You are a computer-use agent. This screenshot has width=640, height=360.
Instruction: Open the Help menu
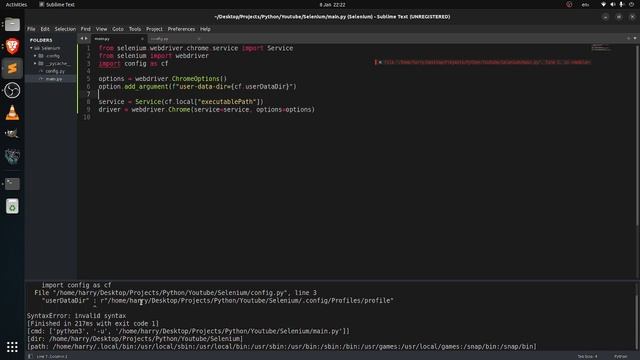[205, 29]
